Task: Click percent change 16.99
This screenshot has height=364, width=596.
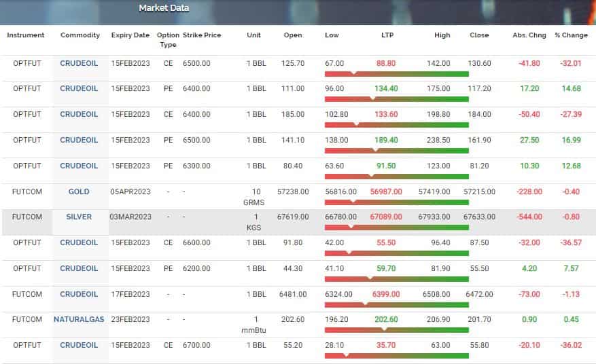Action: [572, 140]
